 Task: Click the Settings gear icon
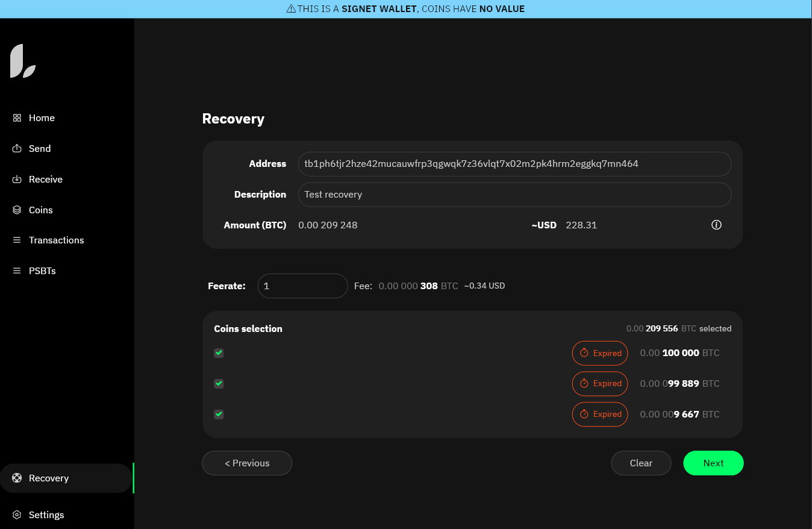[x=17, y=515]
